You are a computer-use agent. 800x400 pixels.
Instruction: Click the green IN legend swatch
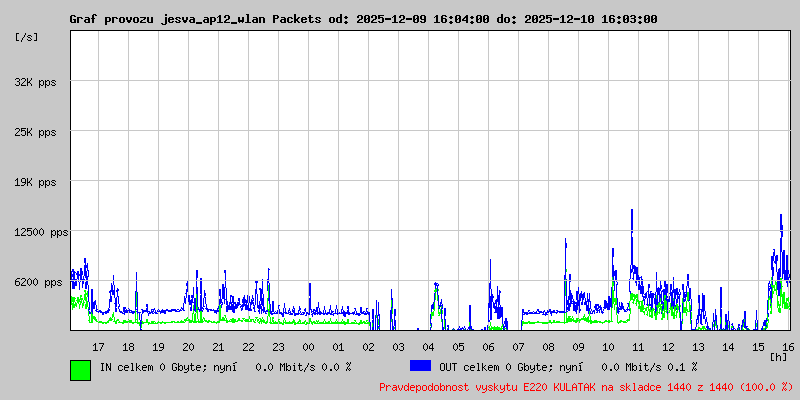(x=81, y=370)
